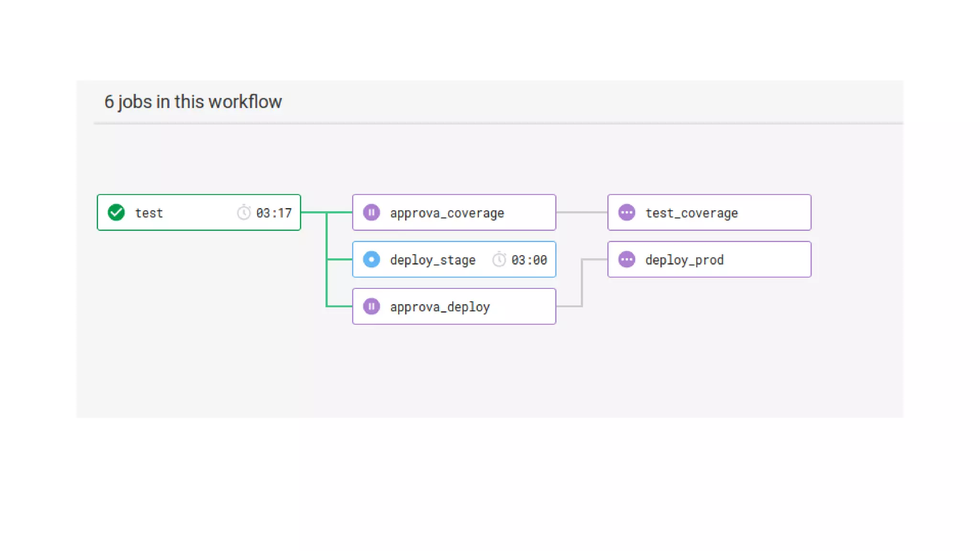Viewport: 980px width, 551px height.
Task: Click blue running icon on deploy_stage
Action: point(371,259)
